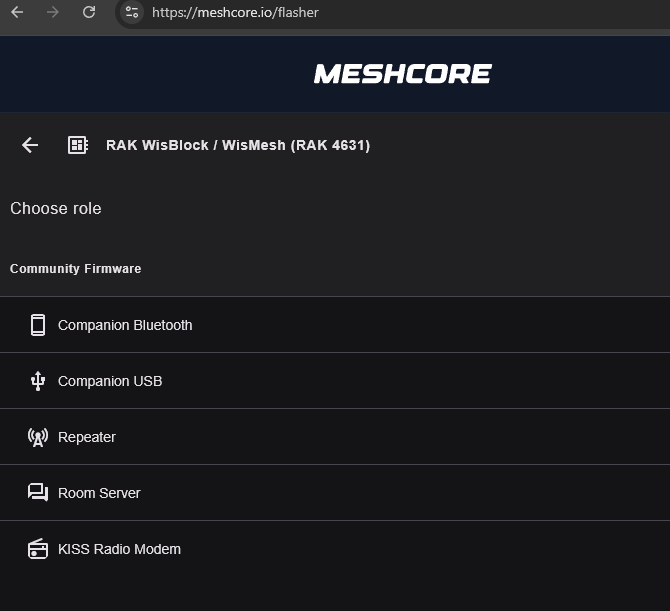This screenshot has width=670, height=611.
Task: Select the Room Server role
Action: (335, 493)
